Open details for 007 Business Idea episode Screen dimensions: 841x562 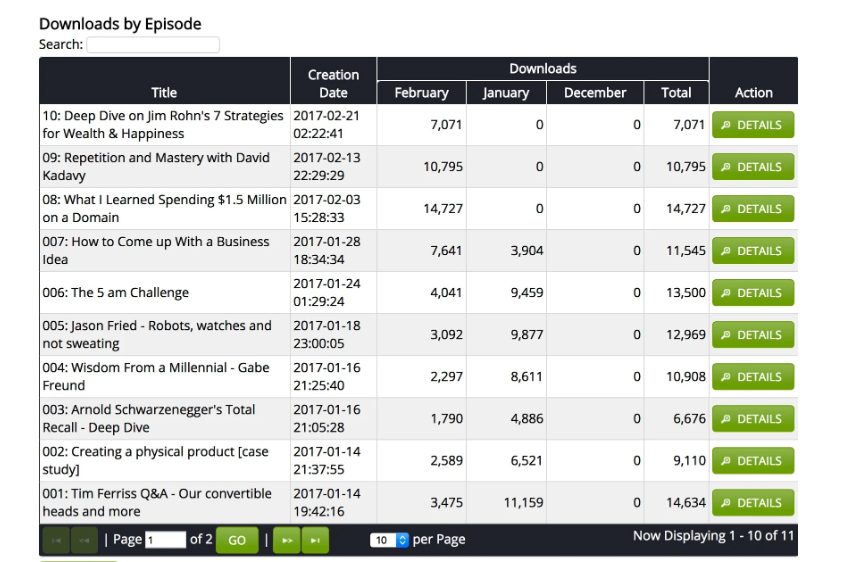pos(753,250)
